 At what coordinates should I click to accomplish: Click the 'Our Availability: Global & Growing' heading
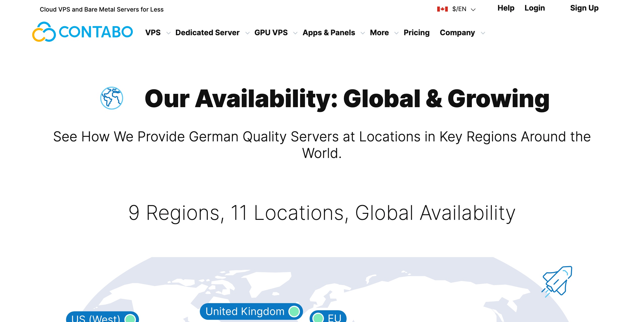tap(347, 99)
